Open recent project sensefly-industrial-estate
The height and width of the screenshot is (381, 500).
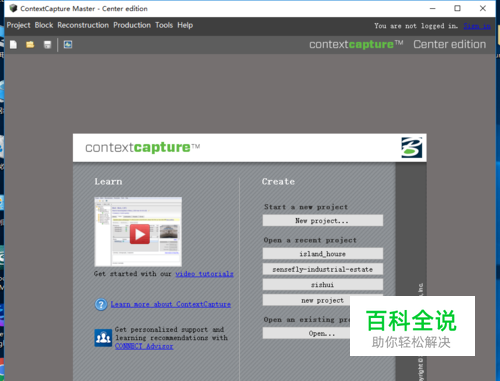click(323, 269)
